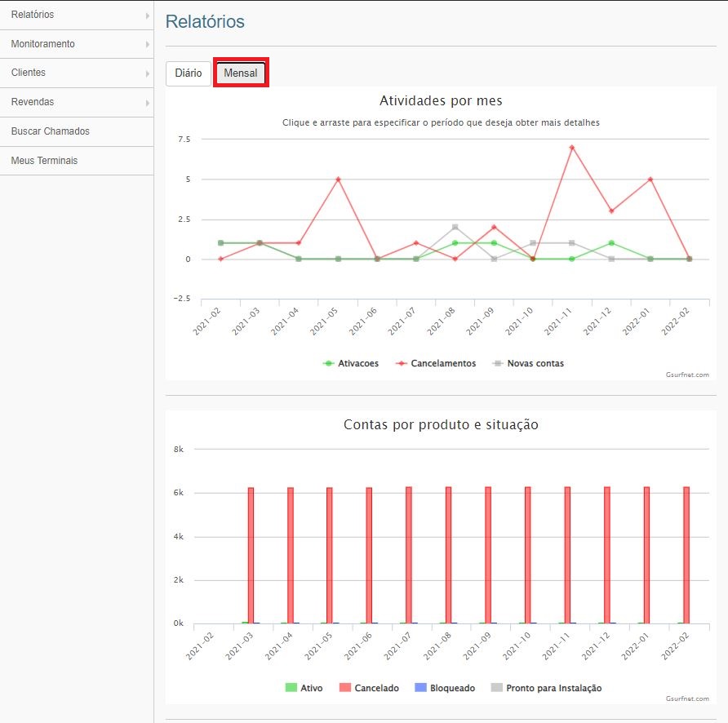Open Buscar Chamados in sidebar
This screenshot has height=723, width=728.
pyautogui.click(x=51, y=131)
